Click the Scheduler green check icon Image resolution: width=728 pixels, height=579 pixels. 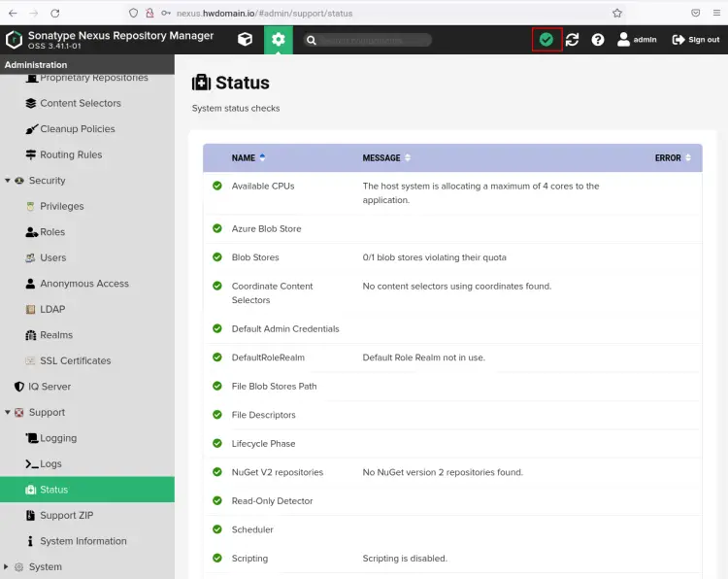(217, 529)
